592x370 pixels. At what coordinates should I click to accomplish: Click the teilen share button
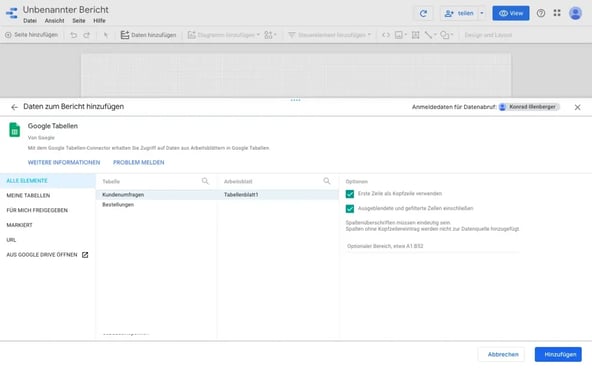459,13
